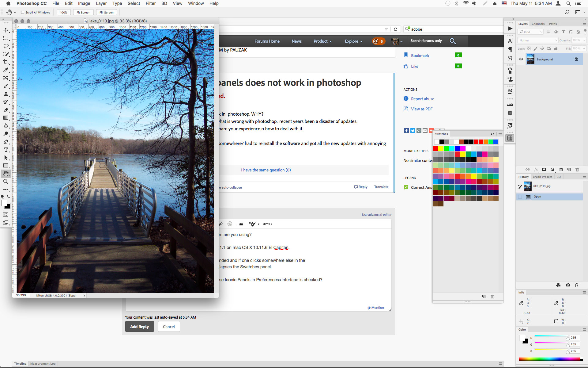The image size is (588, 368).
Task: Toggle lock all padlock icon
Action: tap(556, 48)
